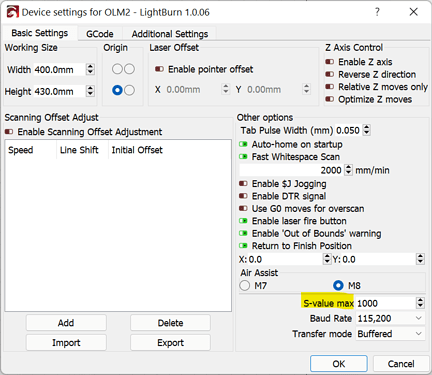Switch to the GCode tab

[100, 34]
